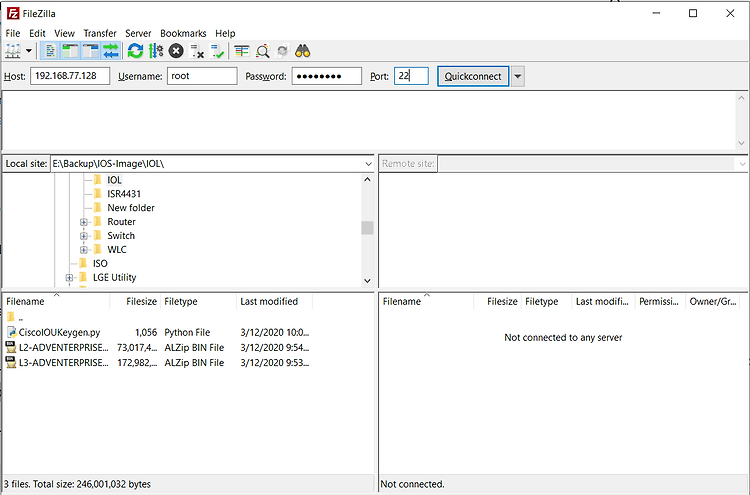Screen dimensions: 750x495
Task: Toggle synchronized browsing
Action: (283, 51)
